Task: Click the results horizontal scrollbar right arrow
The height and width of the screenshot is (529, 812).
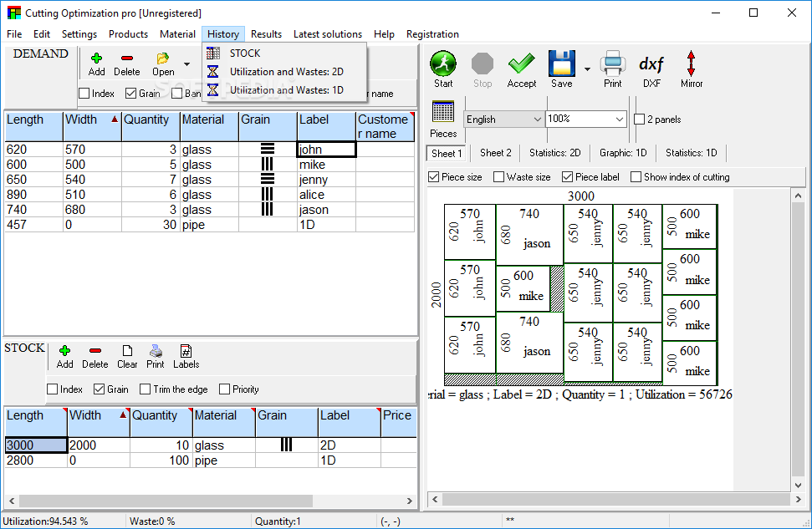Action: 798,500
